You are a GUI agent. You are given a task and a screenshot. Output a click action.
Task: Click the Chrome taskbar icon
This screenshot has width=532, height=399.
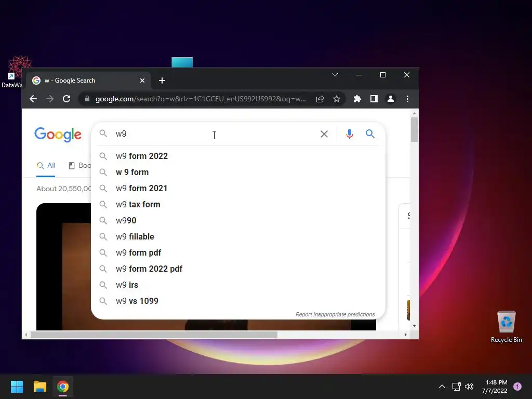(63, 387)
